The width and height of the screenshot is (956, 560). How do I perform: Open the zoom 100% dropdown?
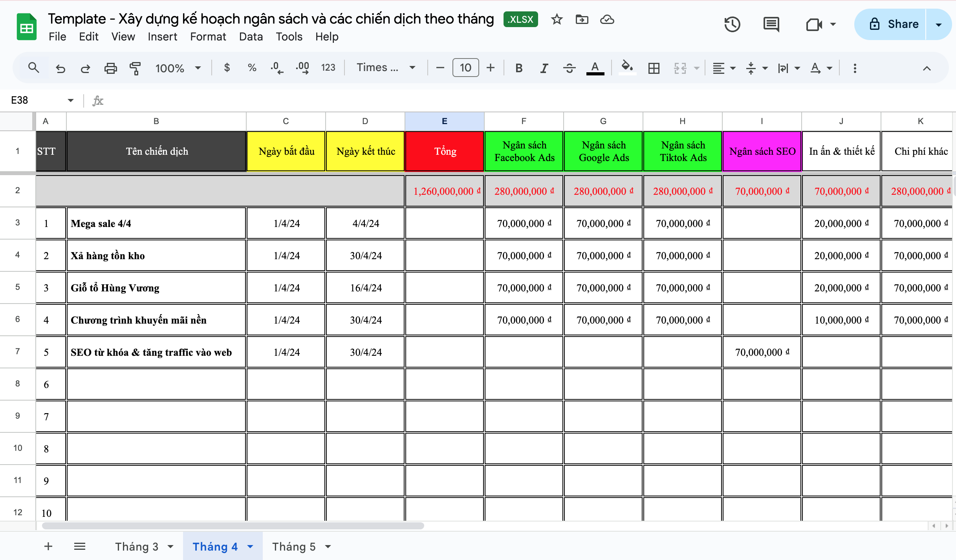178,68
